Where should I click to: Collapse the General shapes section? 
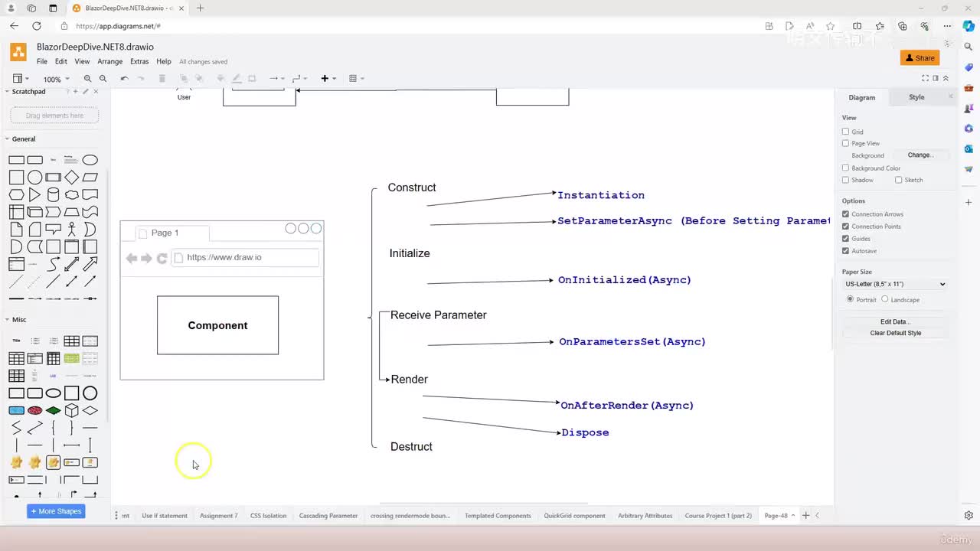tap(23, 139)
